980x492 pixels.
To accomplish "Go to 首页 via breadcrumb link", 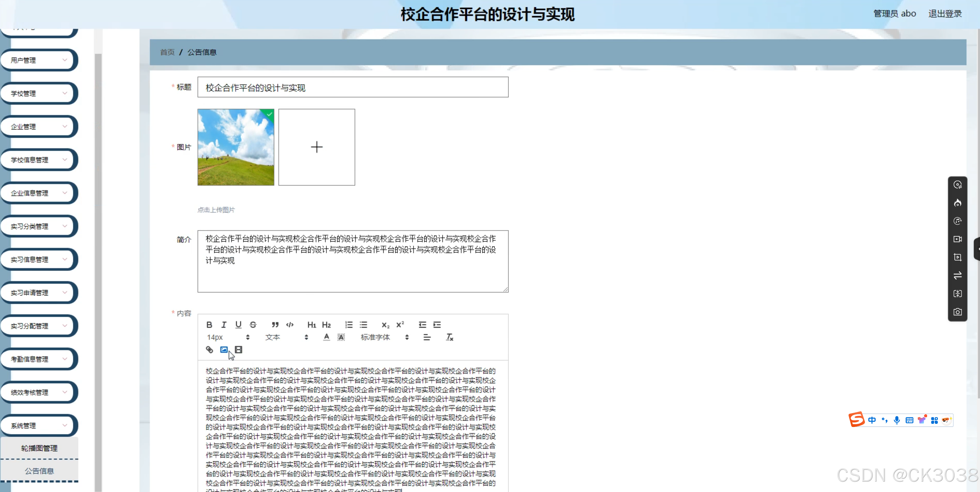I will click(x=167, y=52).
